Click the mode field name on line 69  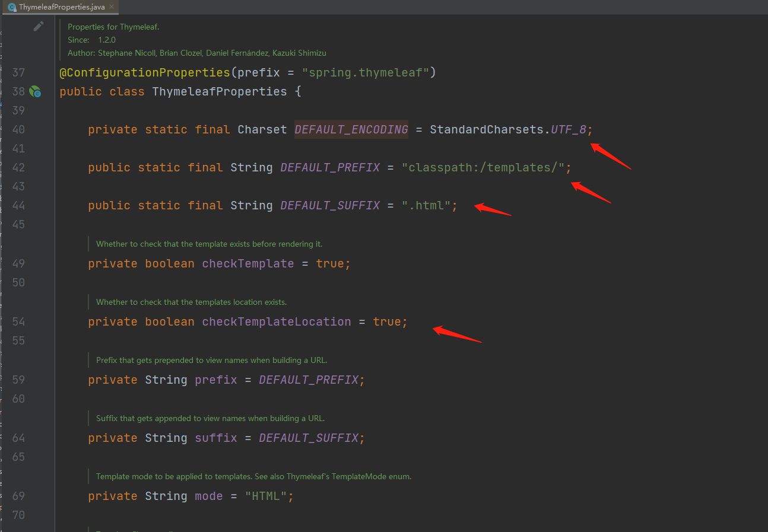coord(209,496)
